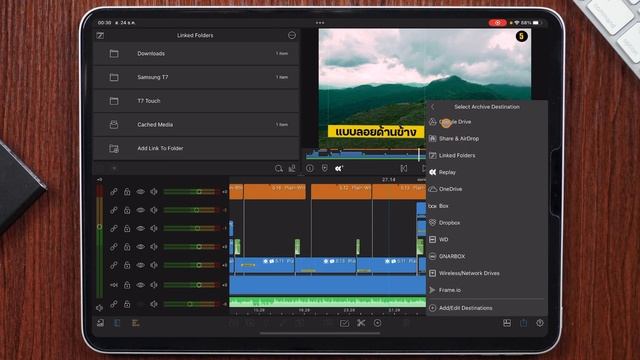Choose Google Drive as archive destination
The height and width of the screenshot is (360, 640).
[486, 122]
